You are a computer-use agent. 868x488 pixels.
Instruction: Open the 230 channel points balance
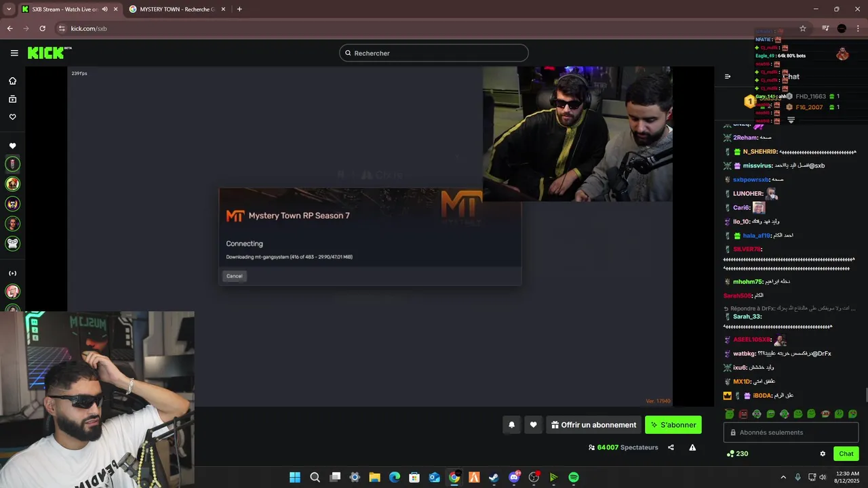point(737,454)
